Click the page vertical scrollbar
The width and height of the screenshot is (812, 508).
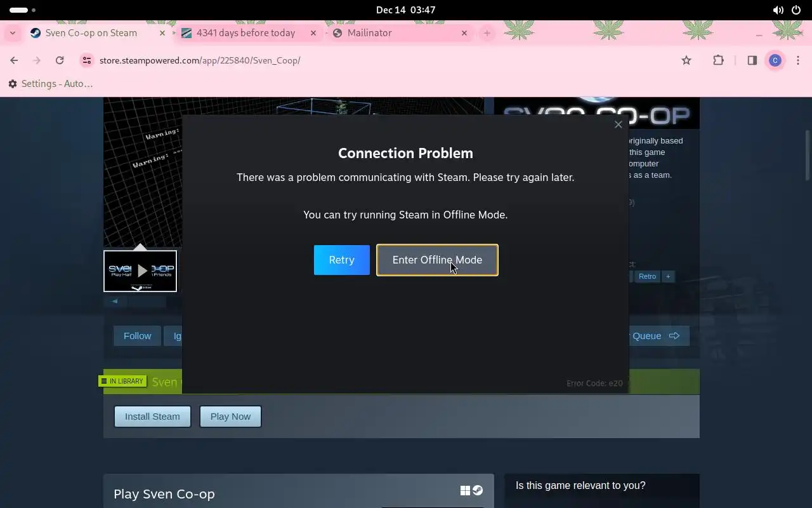[x=808, y=156]
